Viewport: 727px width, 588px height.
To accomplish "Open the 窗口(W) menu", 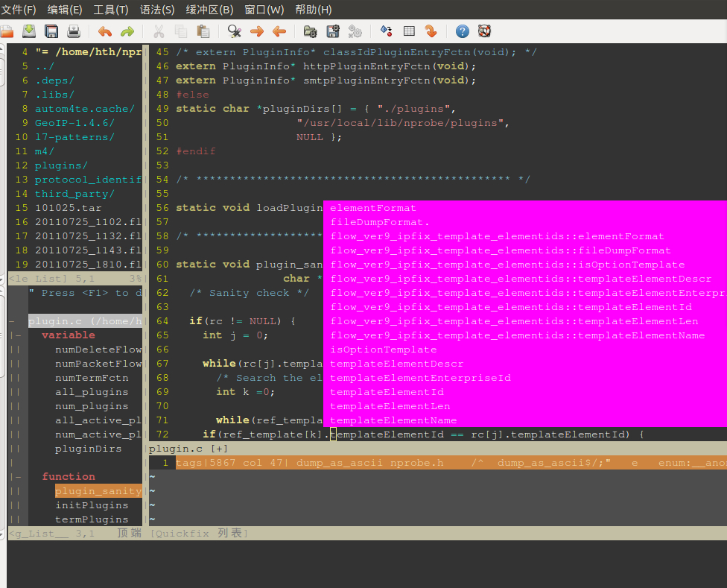I will click(264, 10).
